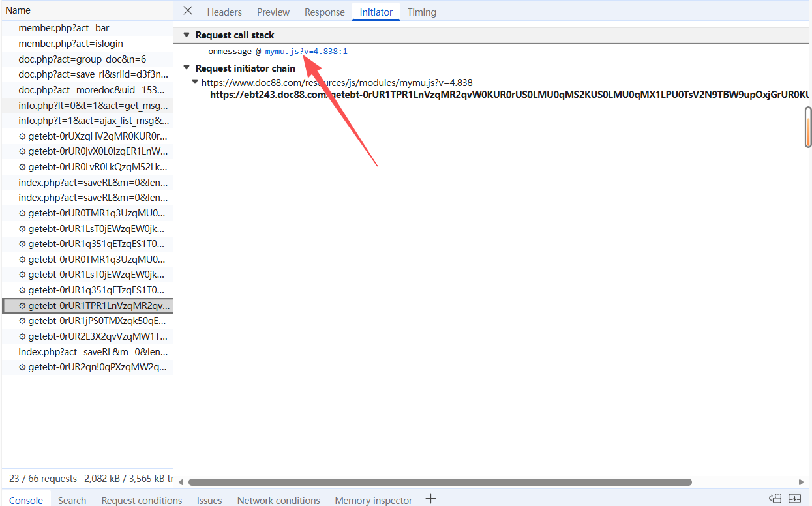Image resolution: width=812 pixels, height=506 pixels.
Task: Click the Name column header
Action: [x=18, y=10]
